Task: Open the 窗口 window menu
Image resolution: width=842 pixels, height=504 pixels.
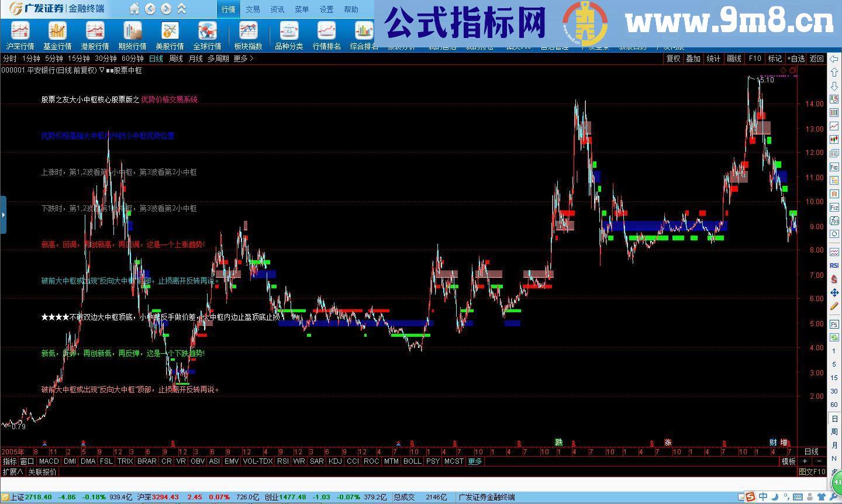Action: [27, 461]
